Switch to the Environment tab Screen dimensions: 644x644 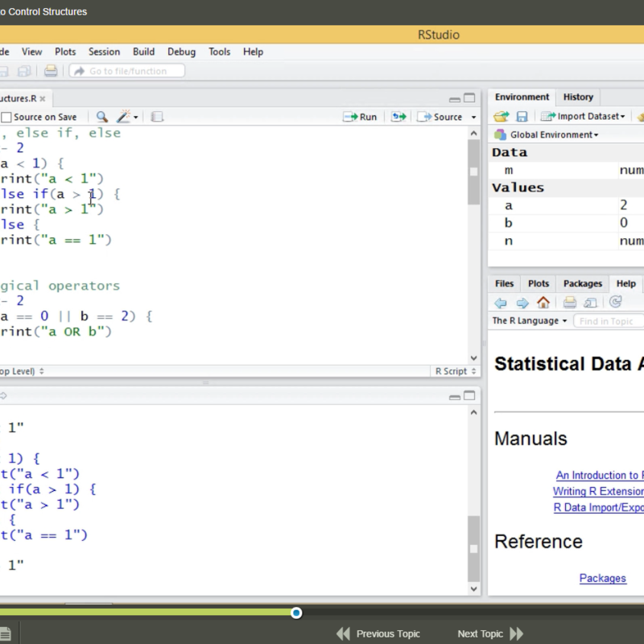click(x=522, y=97)
